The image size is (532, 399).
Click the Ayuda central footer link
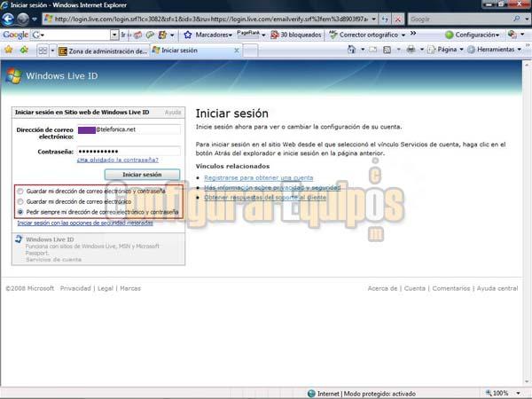pyautogui.click(x=497, y=288)
